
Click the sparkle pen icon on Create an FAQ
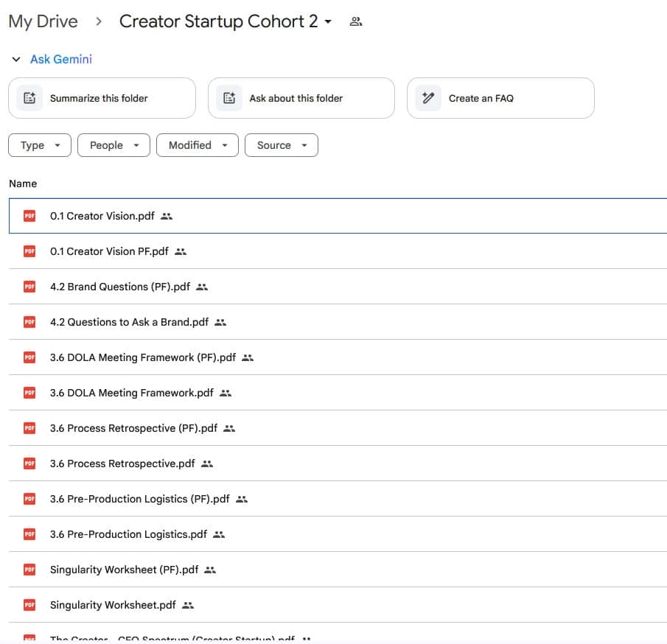pos(427,97)
